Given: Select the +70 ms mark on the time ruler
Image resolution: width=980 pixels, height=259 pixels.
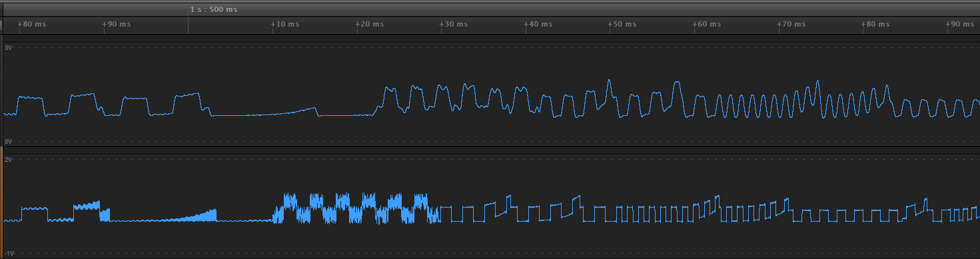Looking at the screenshot, I should tap(792, 24).
